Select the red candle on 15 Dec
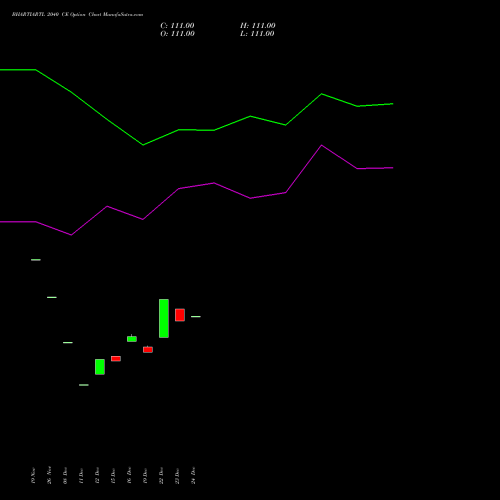Image resolution: width=500 pixels, height=500 pixels. coord(116,359)
